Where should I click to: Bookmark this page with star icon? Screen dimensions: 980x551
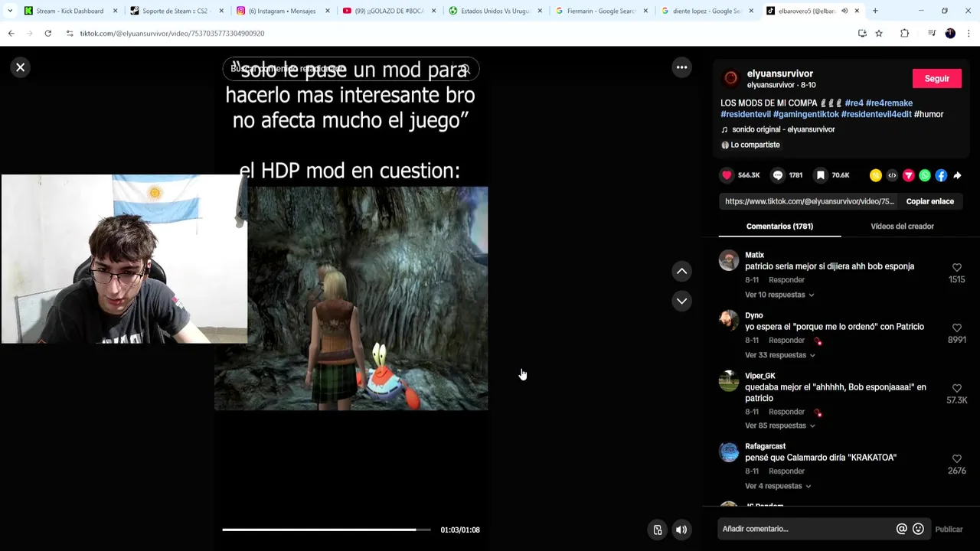pos(879,34)
